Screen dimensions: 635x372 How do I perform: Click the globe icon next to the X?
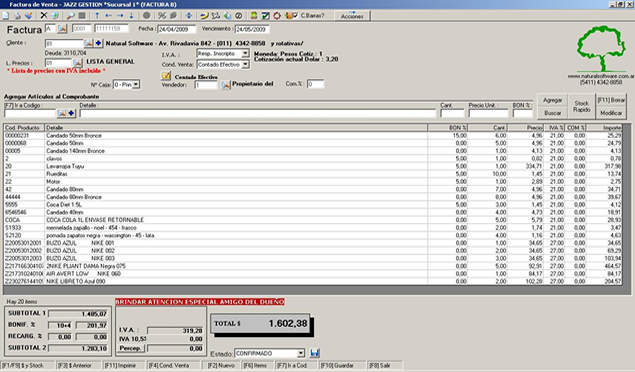55,15
